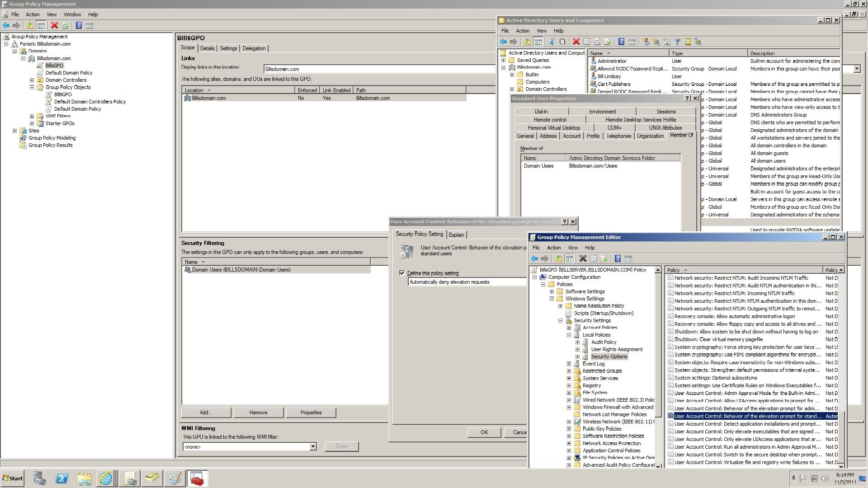Click Filter funnel icon in Active Directory toolbar
The height and width of the screenshot is (488, 868).
tap(677, 42)
